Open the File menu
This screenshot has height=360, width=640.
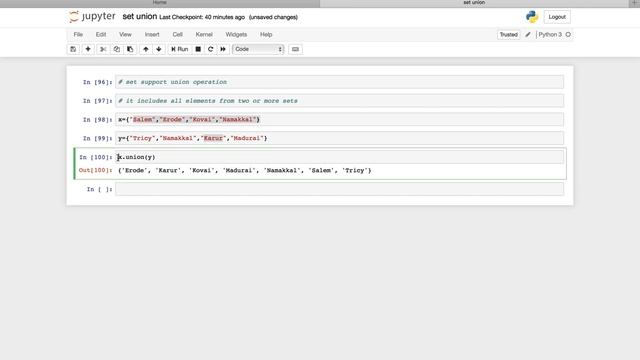(x=78, y=35)
